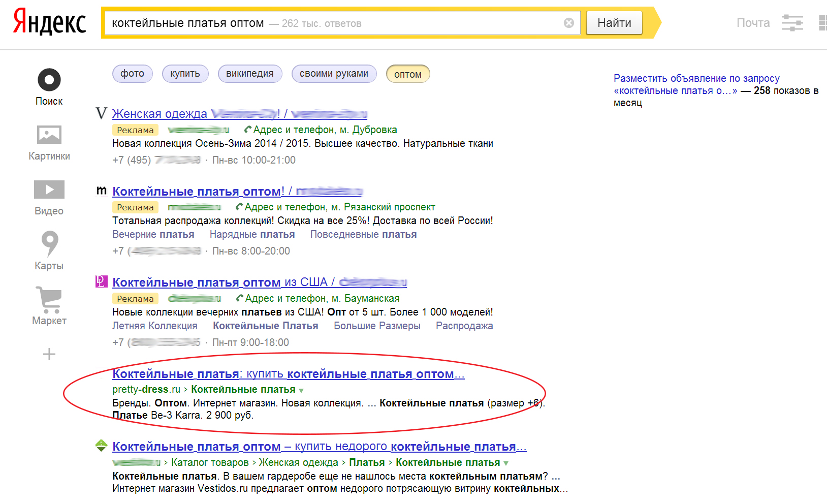Open Коктейльные платья оптом из США ad

pos(259,282)
